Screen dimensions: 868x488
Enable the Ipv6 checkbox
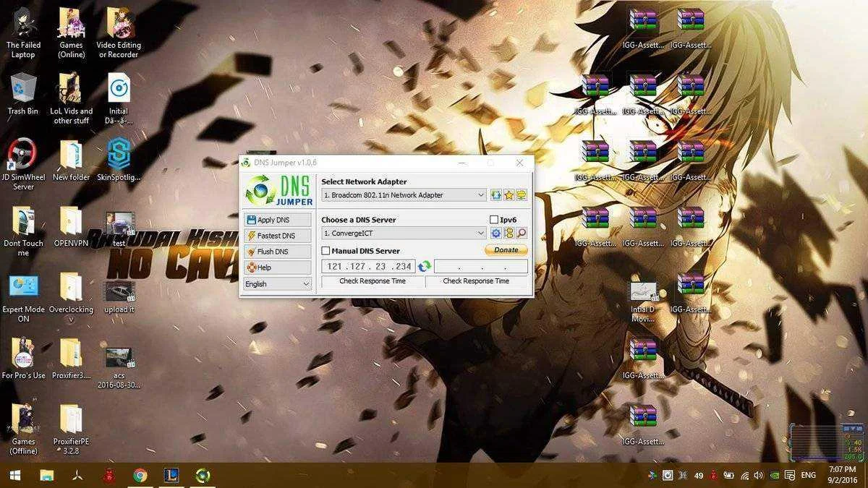click(x=494, y=220)
